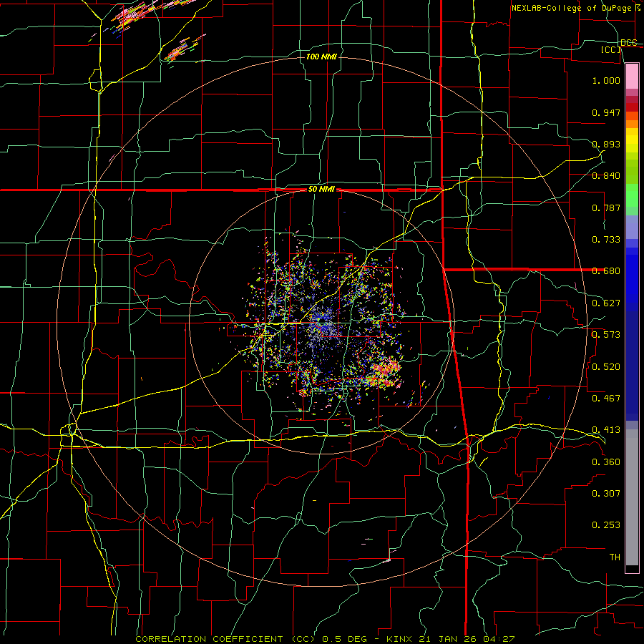
Task: Click the 100 NMI range ring label
Action: coord(321,57)
